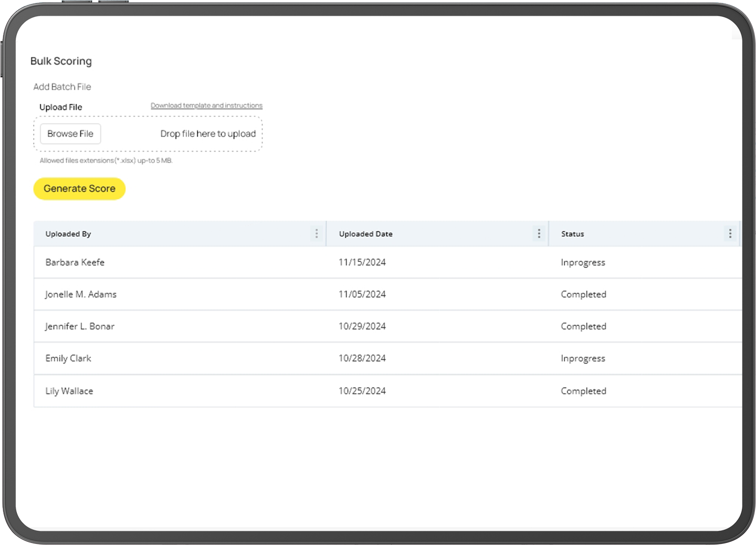Click the 11/15/2024 date cell
The width and height of the screenshot is (756, 545).
tap(362, 262)
